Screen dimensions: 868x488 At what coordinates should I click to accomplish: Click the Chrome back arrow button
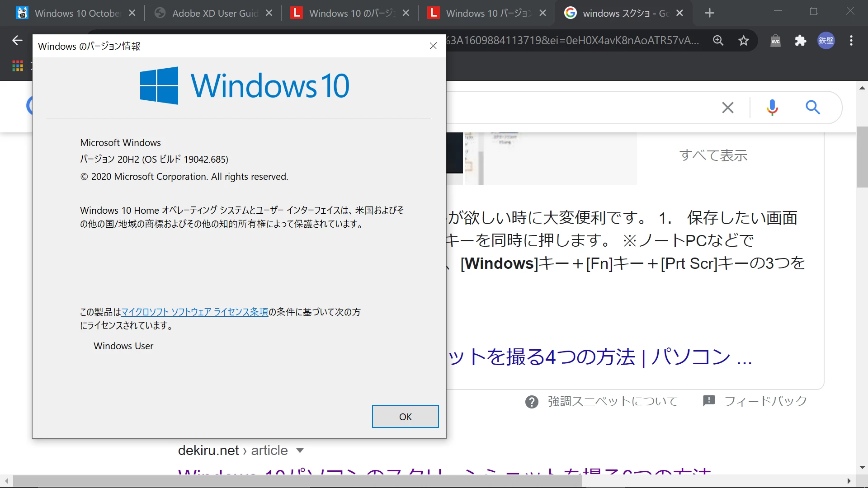pyautogui.click(x=17, y=41)
